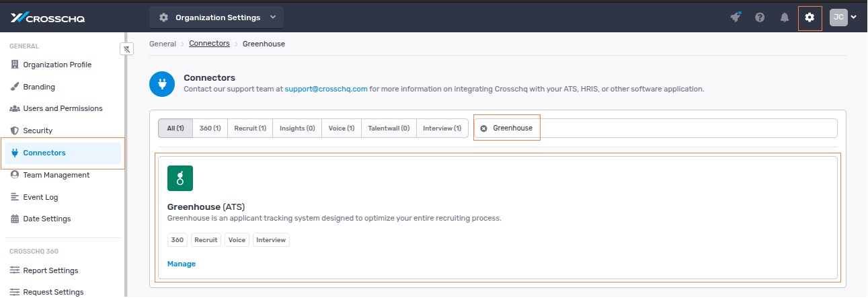Click the Connectors plug icon in sidebar
This screenshot has width=868, height=298.
(15, 153)
